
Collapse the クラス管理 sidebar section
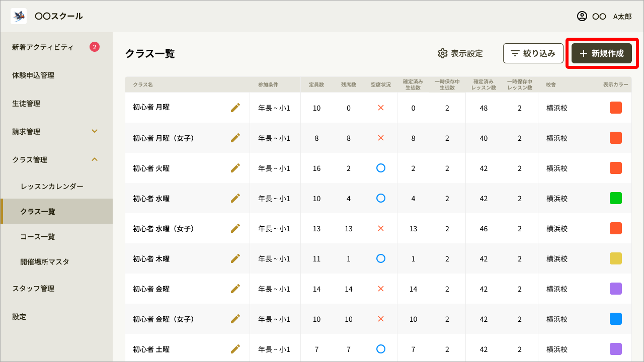coord(95,160)
